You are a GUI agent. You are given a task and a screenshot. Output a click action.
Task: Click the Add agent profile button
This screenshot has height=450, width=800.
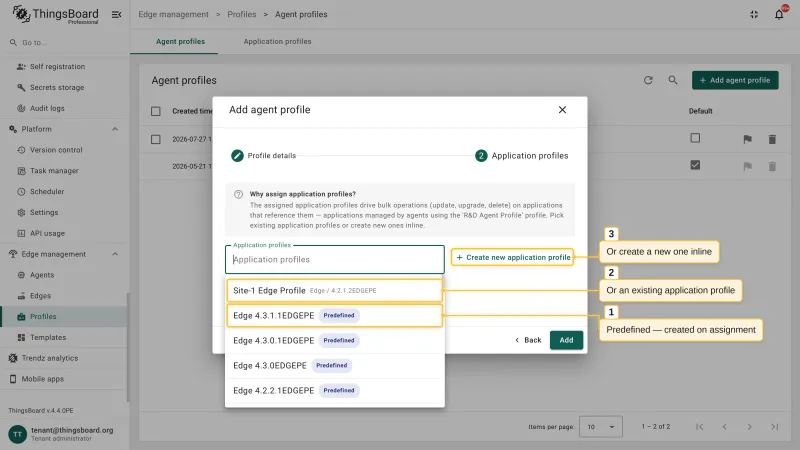click(735, 80)
